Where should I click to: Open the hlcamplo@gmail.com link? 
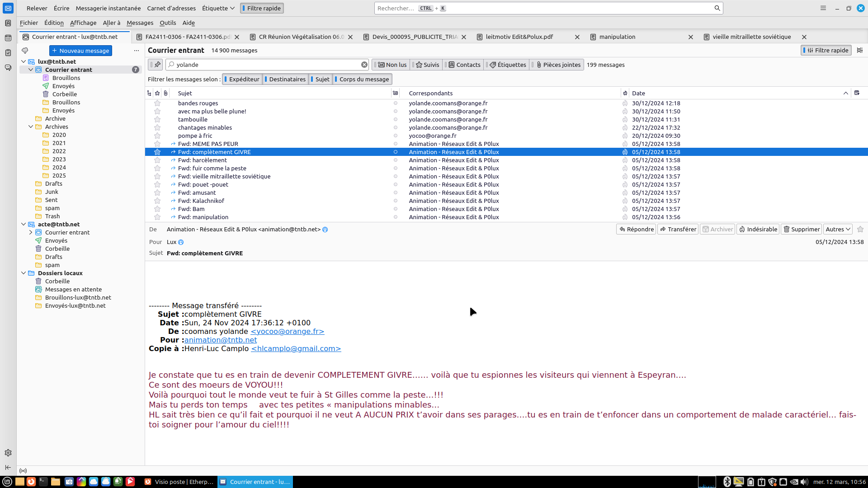pos(296,348)
